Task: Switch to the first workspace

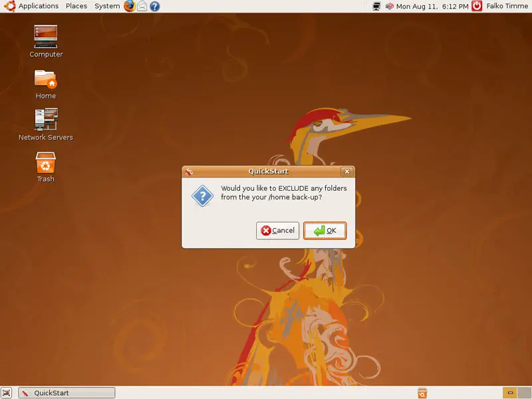Action: (509, 393)
